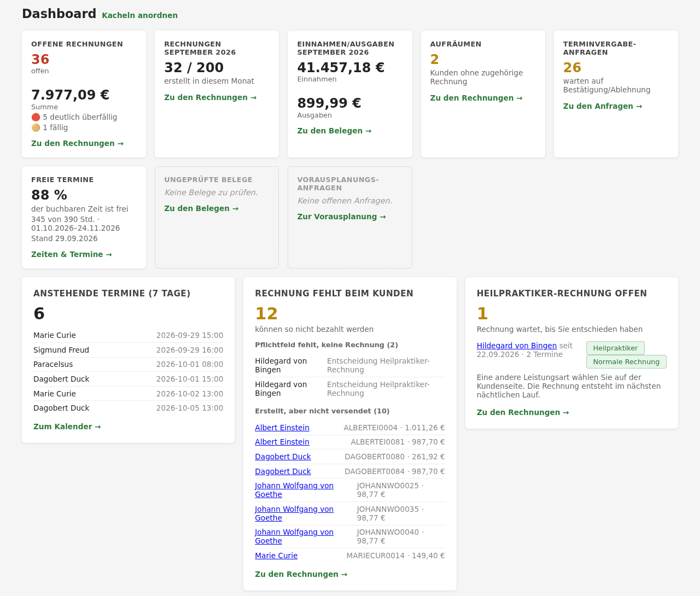Open Marie Curie link for MARIECUR0014

(276, 556)
